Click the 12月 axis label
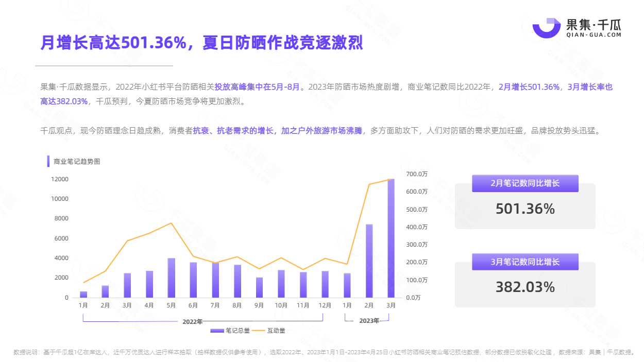Image resolution: width=644 pixels, height=362 pixels. point(325,305)
